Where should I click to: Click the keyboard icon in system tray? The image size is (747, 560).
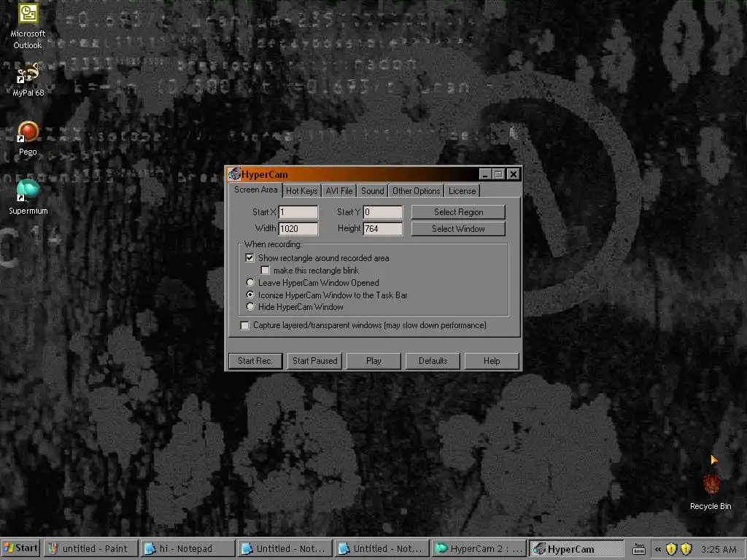point(639,550)
